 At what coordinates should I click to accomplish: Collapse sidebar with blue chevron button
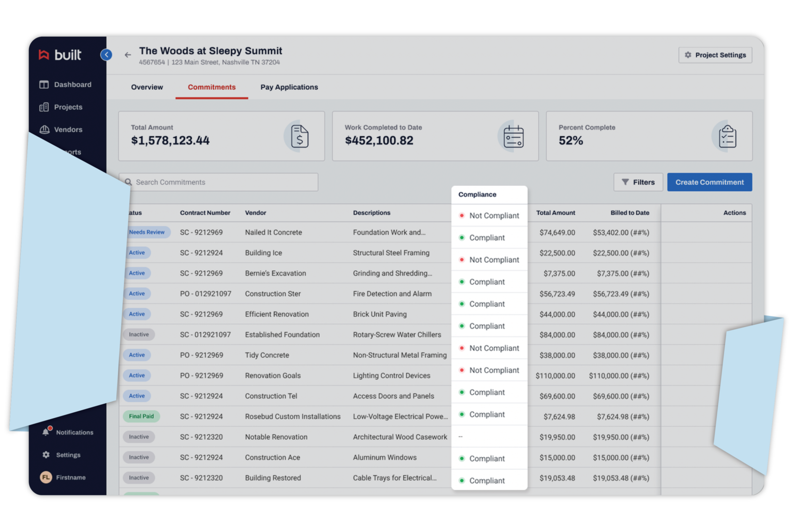106,55
